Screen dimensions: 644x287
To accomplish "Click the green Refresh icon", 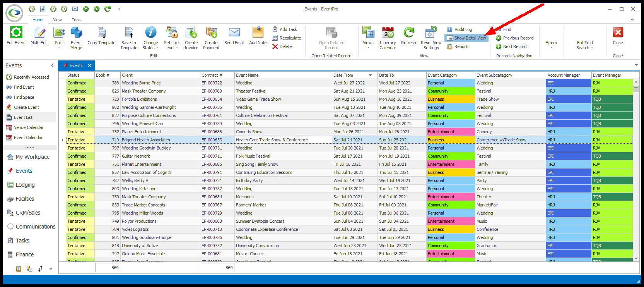I will [x=408, y=33].
